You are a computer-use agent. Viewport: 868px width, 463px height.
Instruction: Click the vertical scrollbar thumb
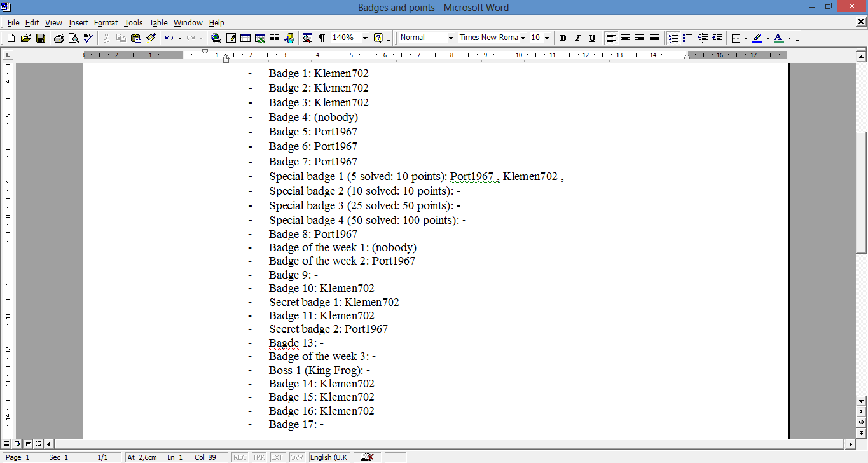click(x=862, y=193)
